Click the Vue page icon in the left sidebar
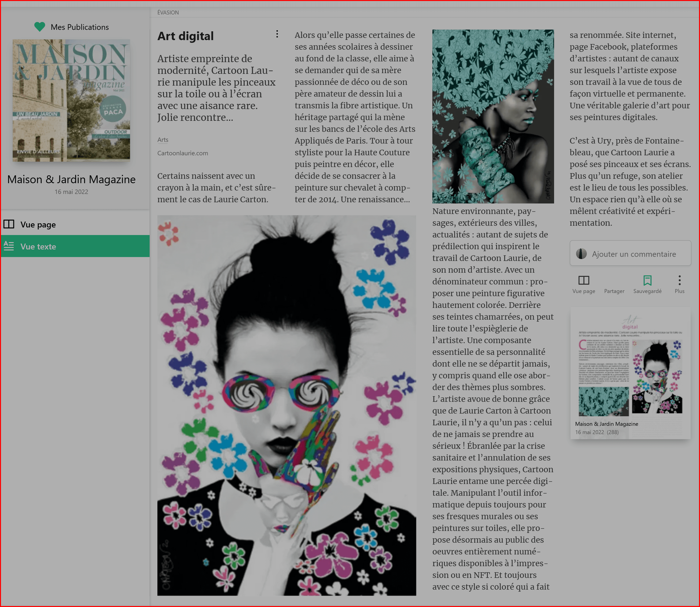 pyautogui.click(x=9, y=224)
